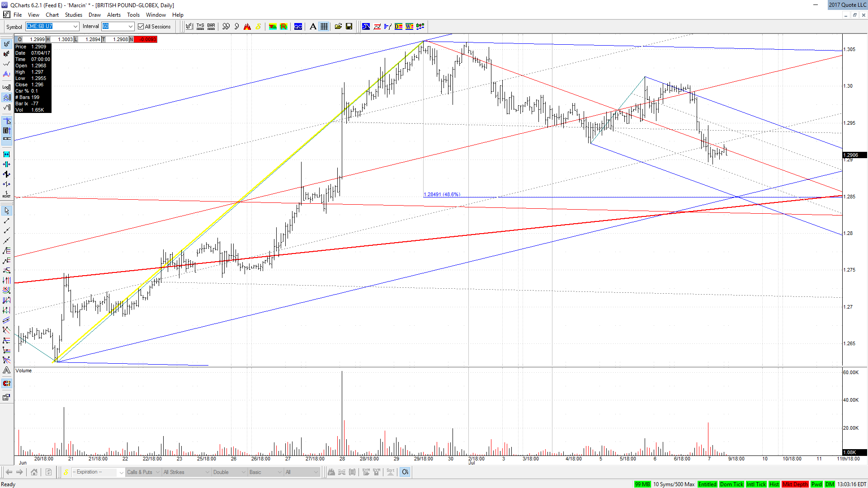Open the Chart menu
Image resolution: width=868 pixels, height=488 pixels.
pyautogui.click(x=52, y=15)
